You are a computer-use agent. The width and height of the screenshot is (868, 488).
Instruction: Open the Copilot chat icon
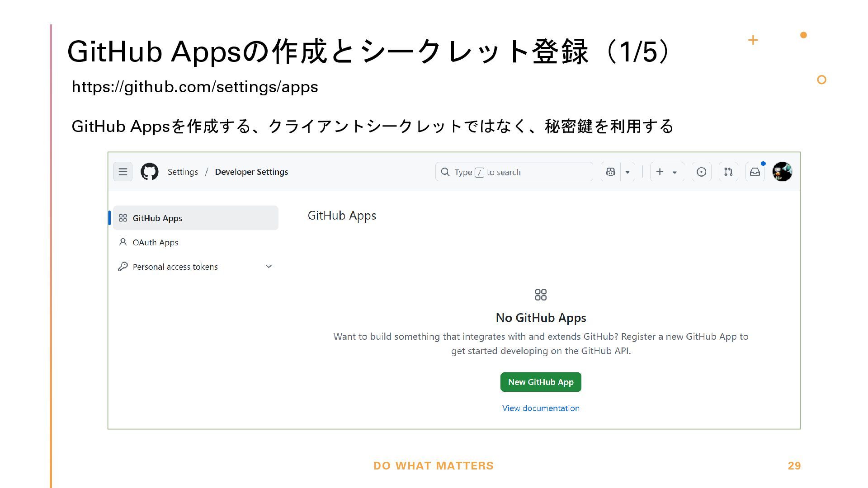point(610,172)
